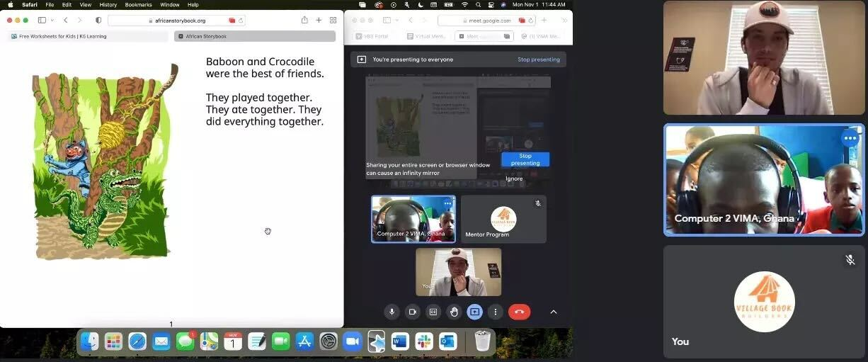
Task: Click the presentation preview in Meet
Action: 457,128
